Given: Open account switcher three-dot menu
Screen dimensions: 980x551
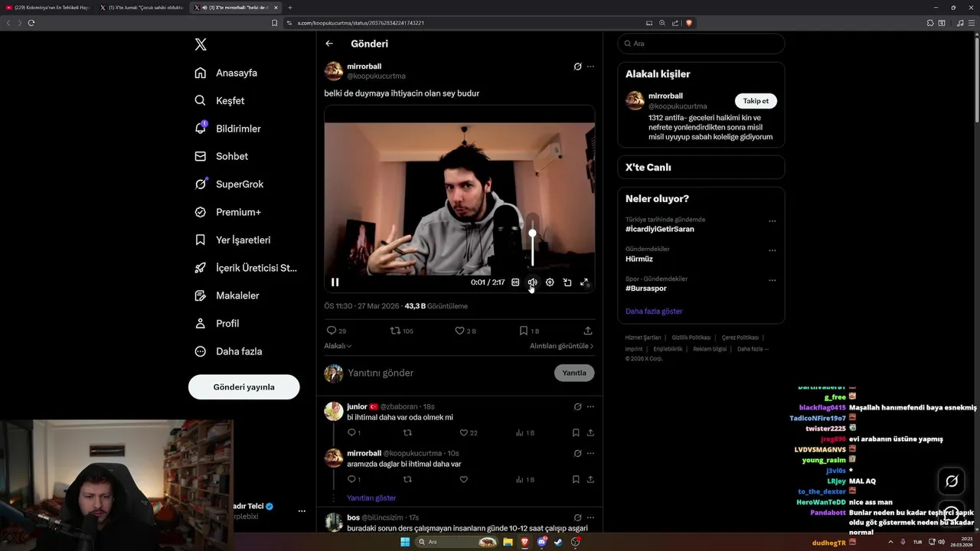Looking at the screenshot, I should pos(302,511).
